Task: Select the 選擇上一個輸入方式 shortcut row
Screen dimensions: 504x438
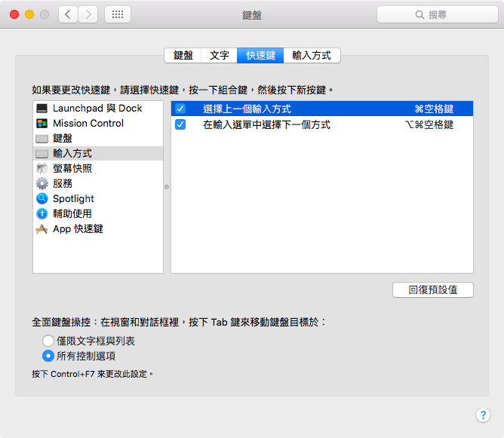Action: (x=322, y=109)
